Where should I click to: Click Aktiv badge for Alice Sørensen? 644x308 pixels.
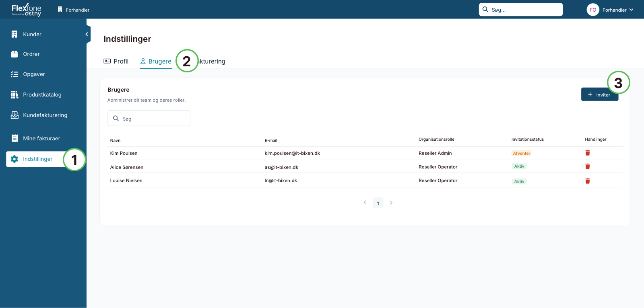click(x=519, y=166)
